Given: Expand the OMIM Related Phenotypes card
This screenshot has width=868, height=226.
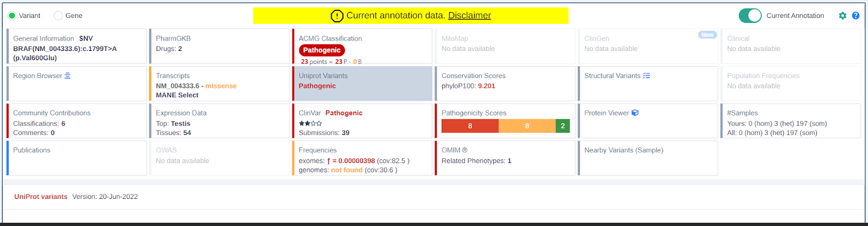Looking at the screenshot, I should pyautogui.click(x=505, y=158).
